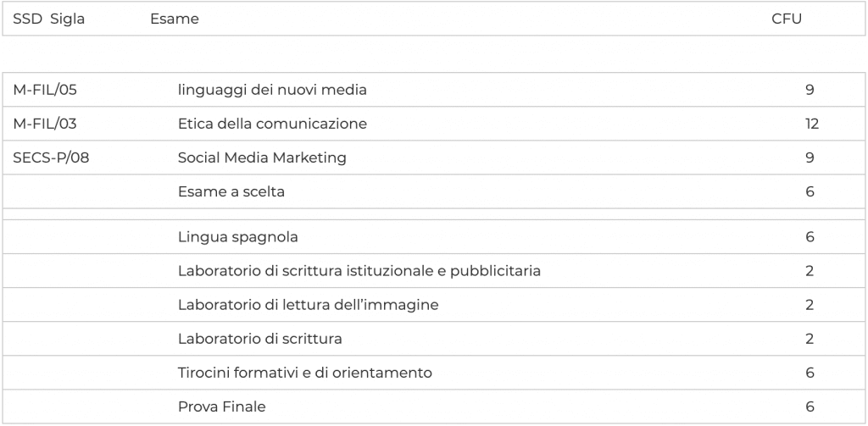Viewport: 868px width, 426px height.
Task: Select the Prova Finale row
Action: [433, 407]
